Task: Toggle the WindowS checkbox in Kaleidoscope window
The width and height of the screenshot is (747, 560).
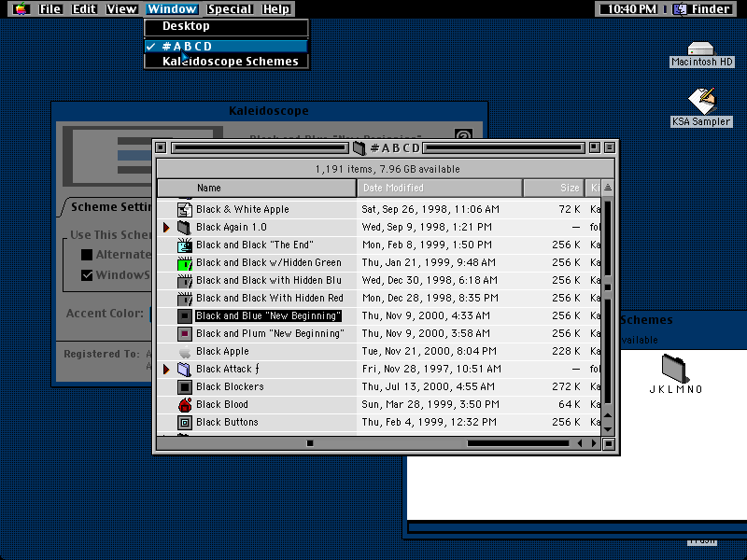Action: [87, 275]
